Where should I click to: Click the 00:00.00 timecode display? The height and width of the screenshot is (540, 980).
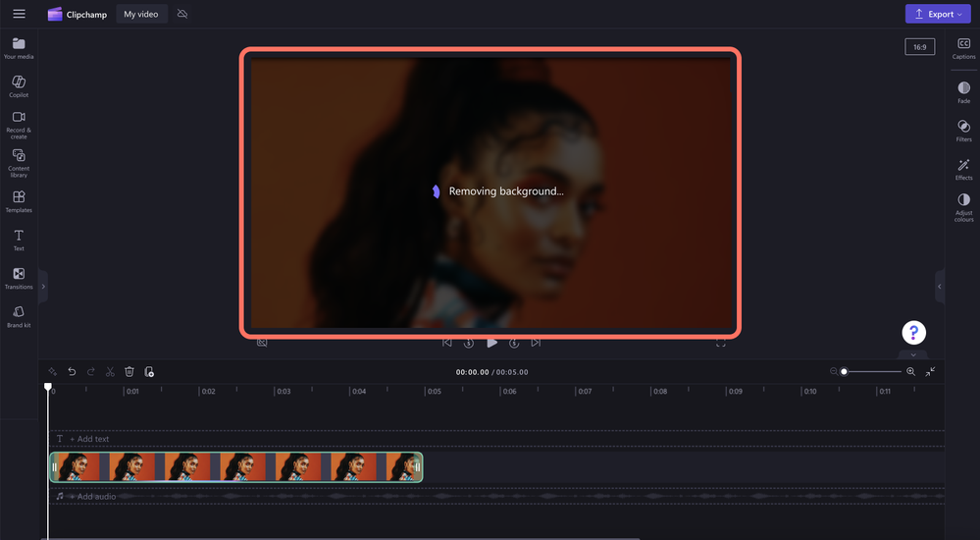click(472, 372)
